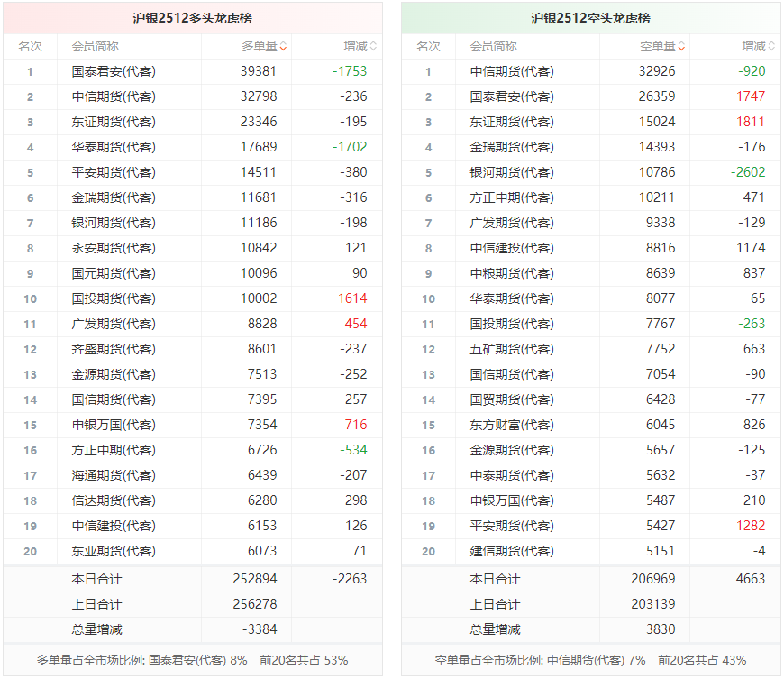Toggle 增减 sort icon in the 空头 table

[x=771, y=46]
